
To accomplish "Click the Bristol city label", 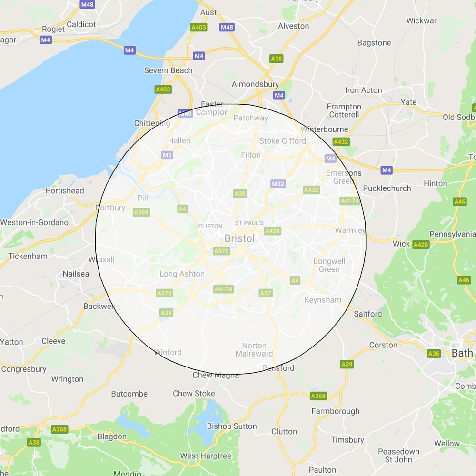I will pos(239,238).
